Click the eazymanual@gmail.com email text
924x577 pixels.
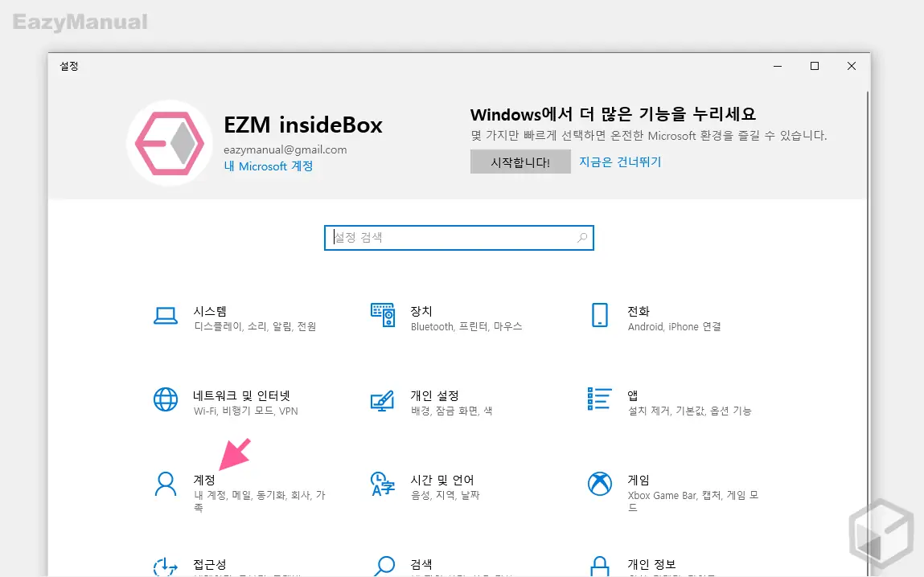click(285, 149)
